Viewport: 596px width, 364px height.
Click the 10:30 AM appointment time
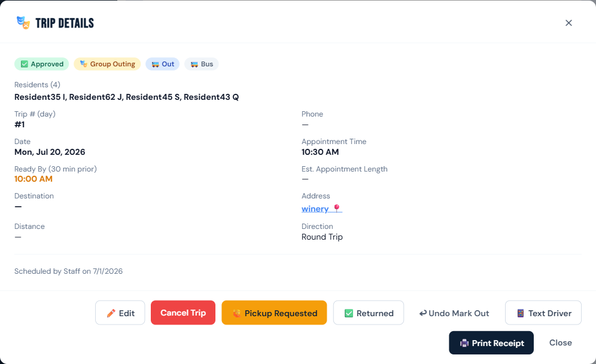(320, 152)
